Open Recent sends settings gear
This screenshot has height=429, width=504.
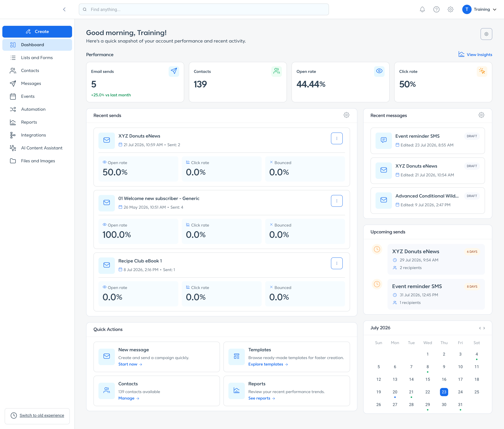tap(346, 115)
